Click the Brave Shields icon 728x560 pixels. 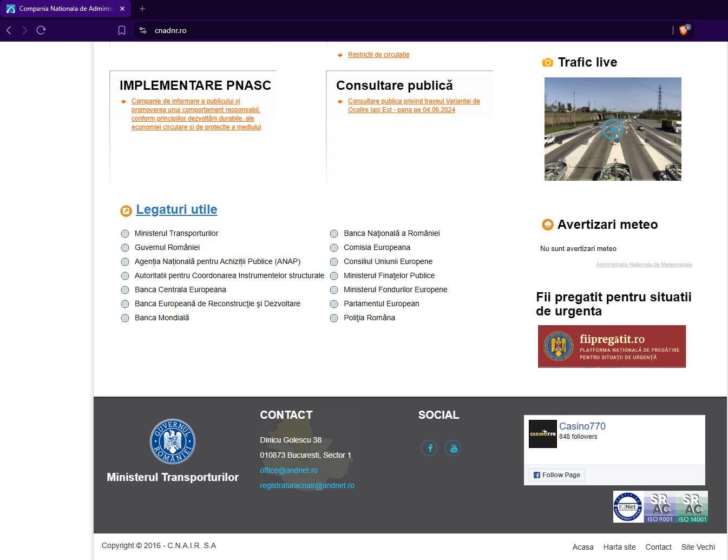(684, 30)
